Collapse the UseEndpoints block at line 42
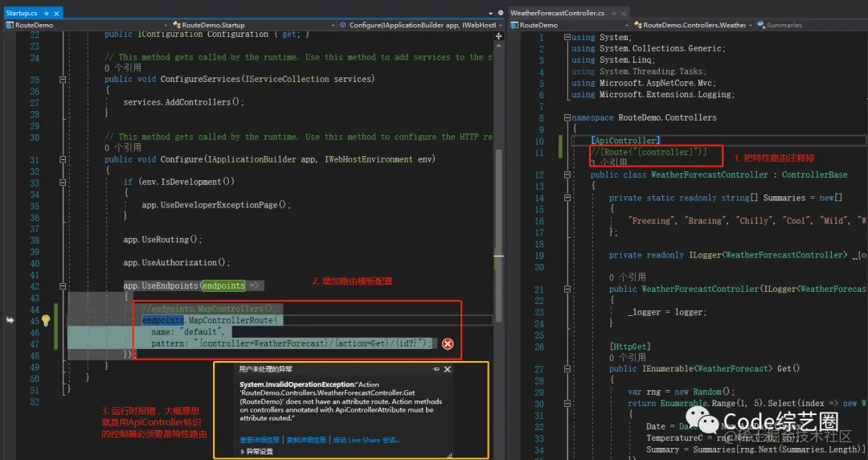This screenshot has width=868, height=460. pos(63,286)
